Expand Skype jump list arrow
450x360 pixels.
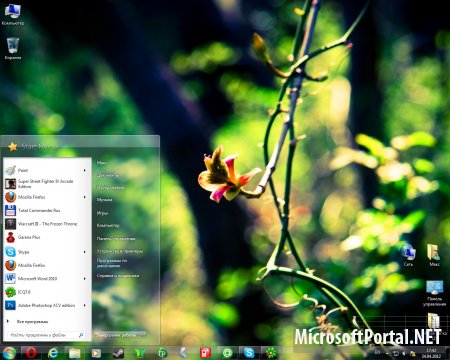click(85, 252)
